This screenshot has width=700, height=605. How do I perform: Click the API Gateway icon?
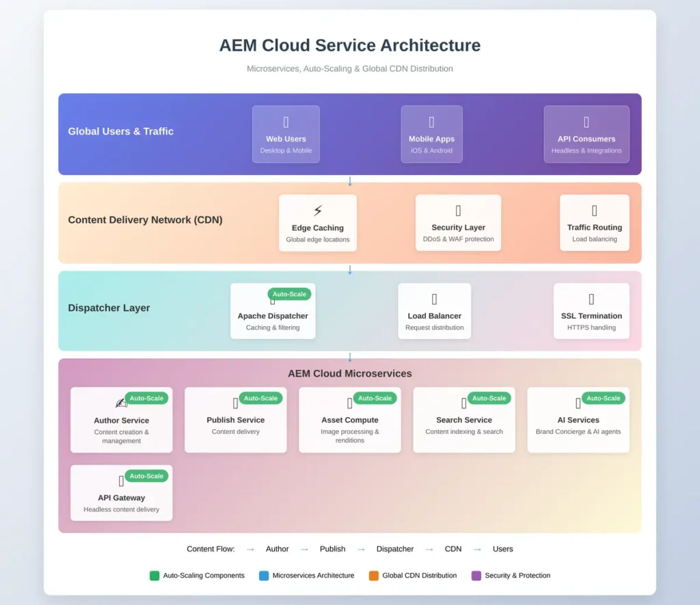pyautogui.click(x=121, y=481)
